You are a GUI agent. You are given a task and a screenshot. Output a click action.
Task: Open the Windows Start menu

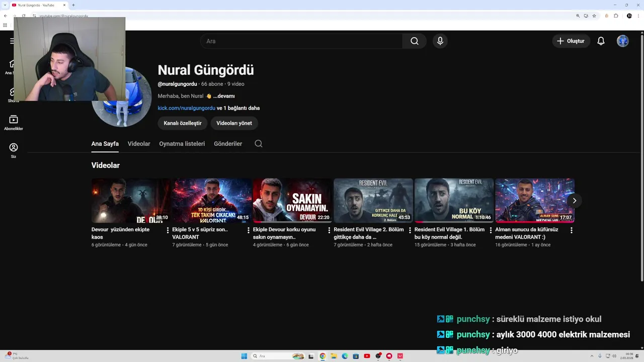click(x=244, y=356)
